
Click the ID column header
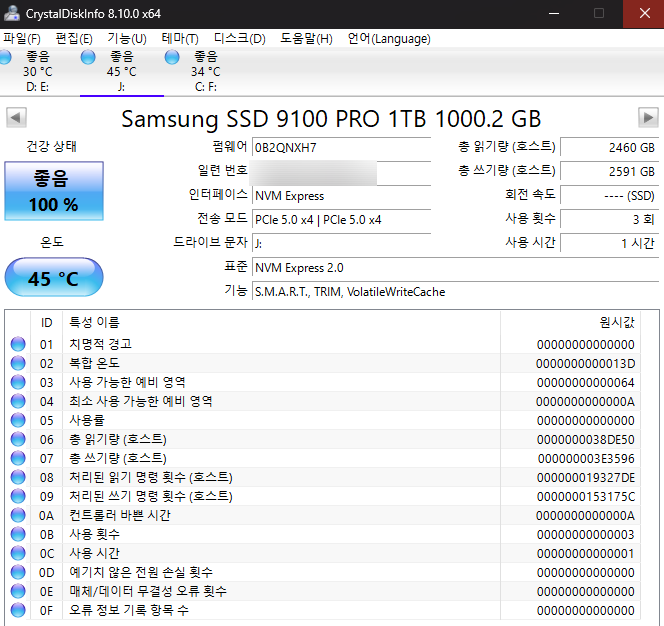click(47, 323)
